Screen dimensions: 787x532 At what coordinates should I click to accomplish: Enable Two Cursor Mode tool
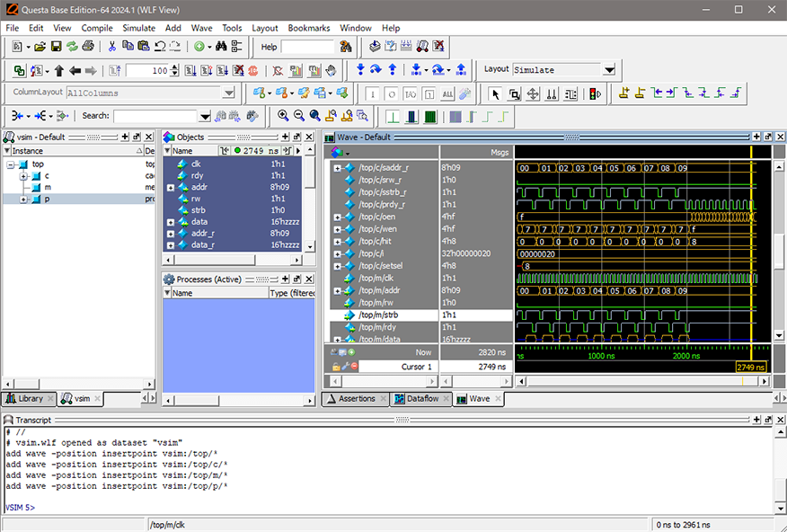point(552,93)
